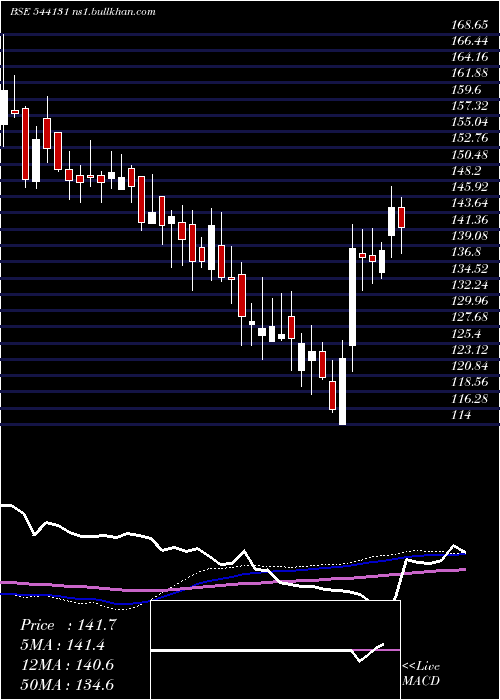Click the 143.64 axis label
The width and height of the screenshot is (500, 700).
pos(470,204)
